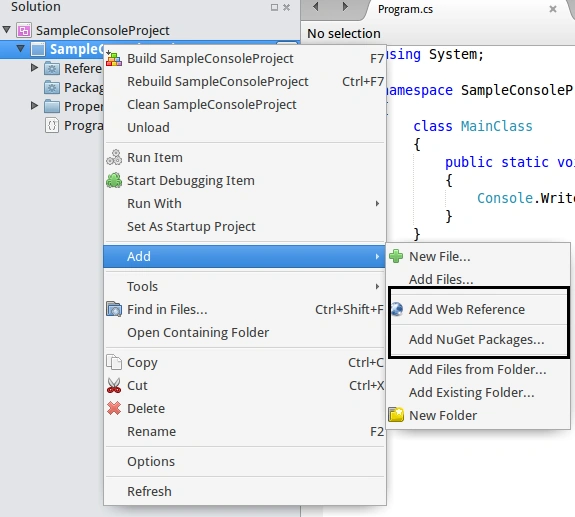Click the green Start Debugging Item icon
The width and height of the screenshot is (575, 517).
tap(114, 180)
